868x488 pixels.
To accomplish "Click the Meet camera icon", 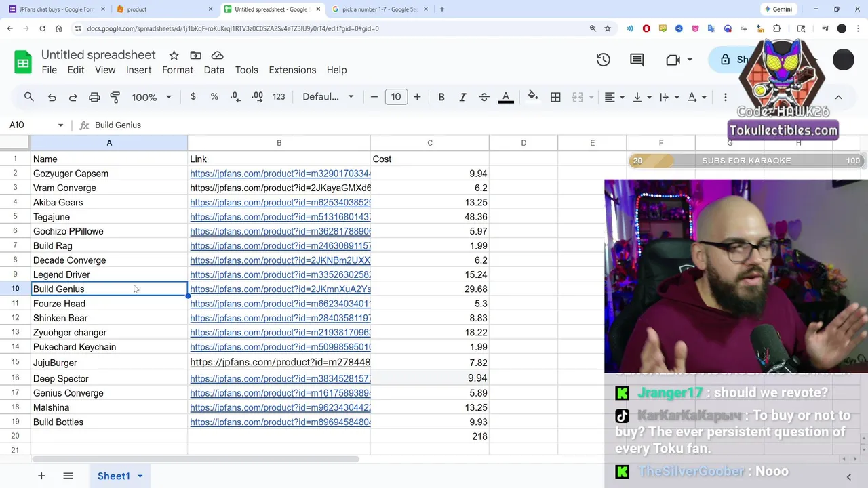I will (x=673, y=60).
